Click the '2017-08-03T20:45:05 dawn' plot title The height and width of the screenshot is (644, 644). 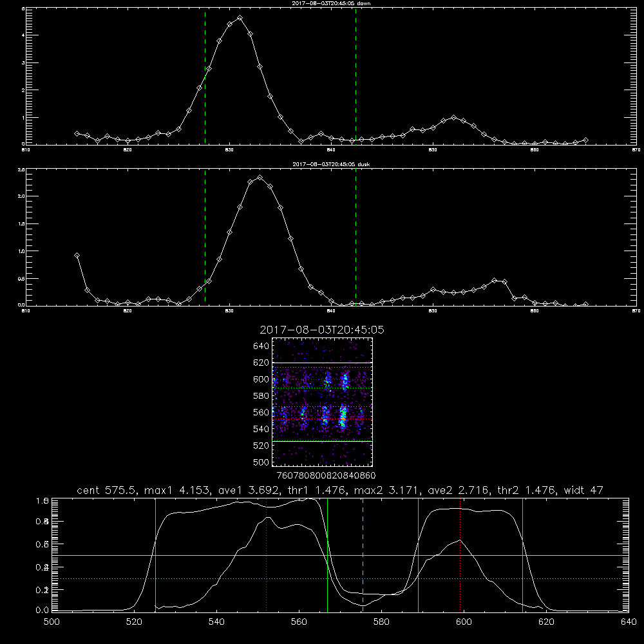click(331, 3)
